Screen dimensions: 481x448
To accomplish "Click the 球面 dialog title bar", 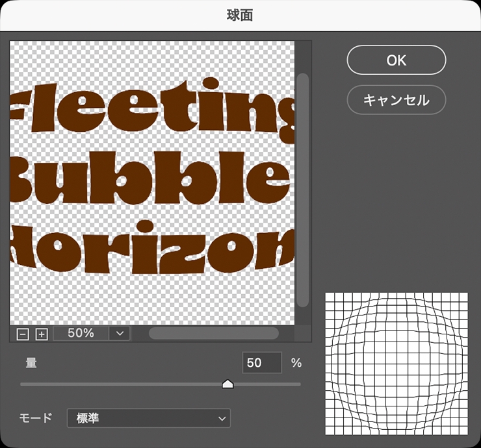I will pos(240,15).
